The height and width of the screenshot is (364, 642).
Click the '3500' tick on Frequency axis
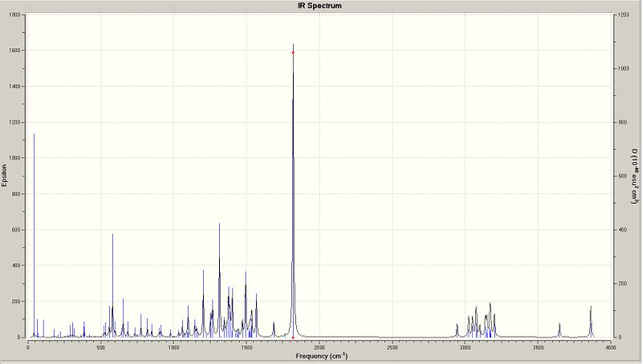pos(538,347)
